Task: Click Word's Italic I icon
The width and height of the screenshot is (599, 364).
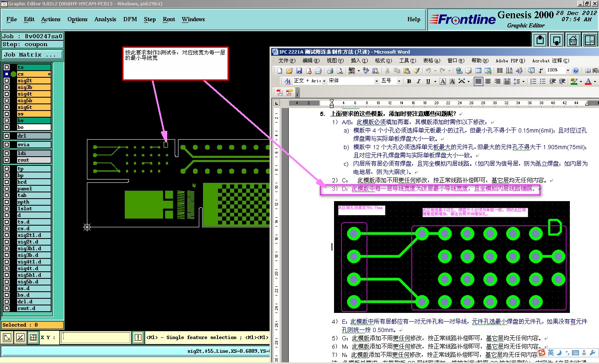Action: pyautogui.click(x=418, y=81)
